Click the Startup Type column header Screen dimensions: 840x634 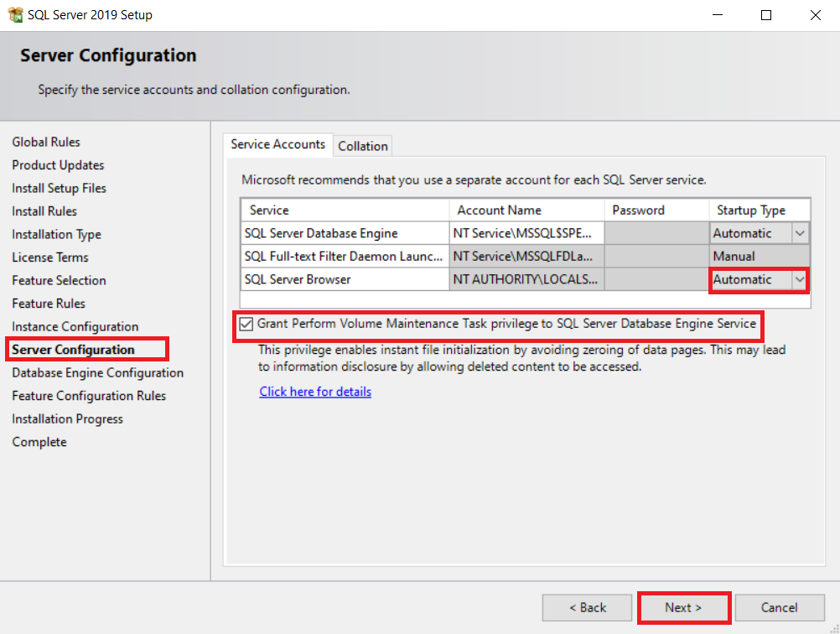(760, 210)
